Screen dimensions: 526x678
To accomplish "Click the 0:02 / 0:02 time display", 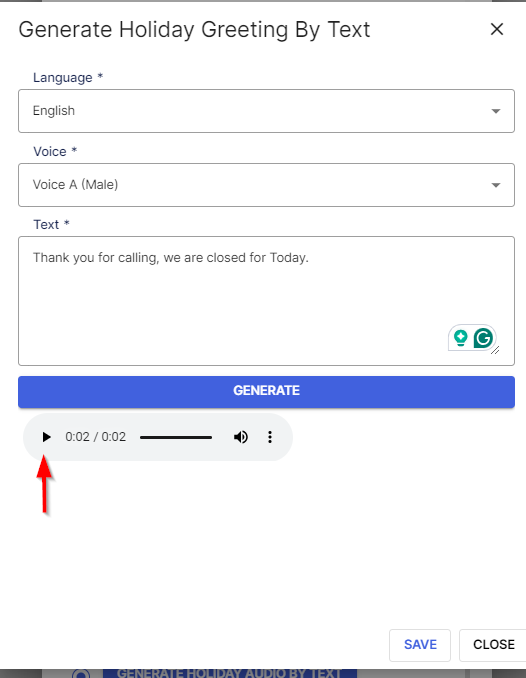I will click(x=96, y=437).
